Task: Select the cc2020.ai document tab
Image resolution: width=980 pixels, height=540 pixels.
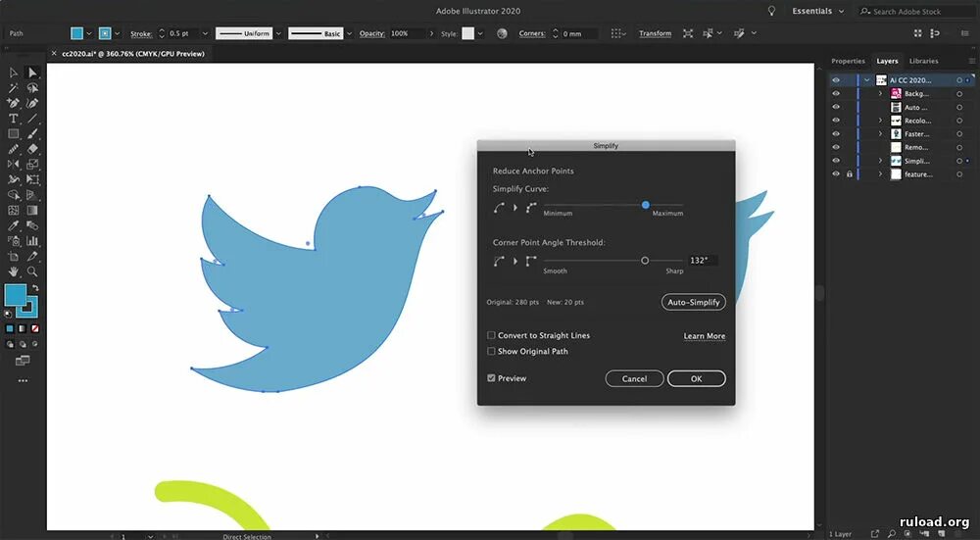Action: point(132,54)
